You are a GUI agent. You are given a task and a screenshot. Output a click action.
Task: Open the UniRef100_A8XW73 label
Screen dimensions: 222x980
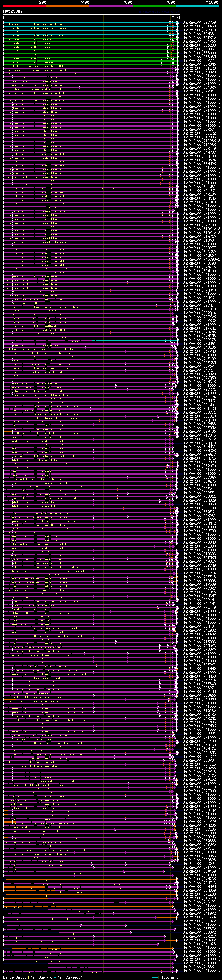199,309
